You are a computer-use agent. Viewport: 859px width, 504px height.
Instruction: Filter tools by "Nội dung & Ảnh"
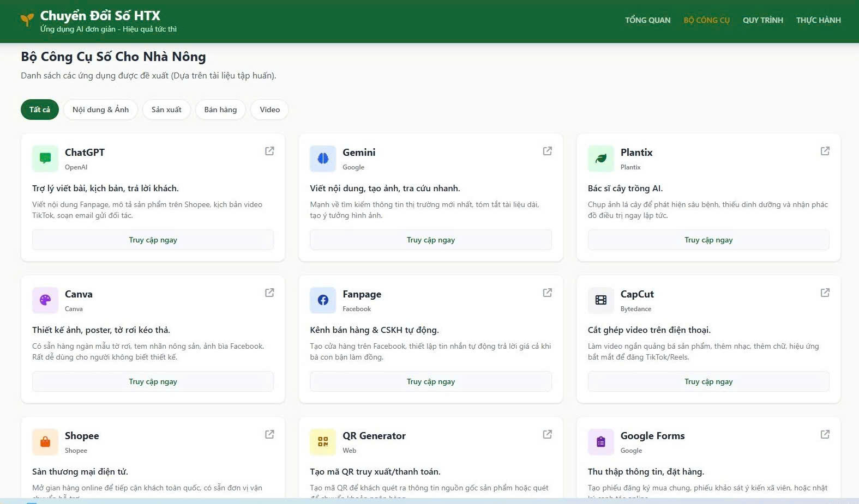100,110
